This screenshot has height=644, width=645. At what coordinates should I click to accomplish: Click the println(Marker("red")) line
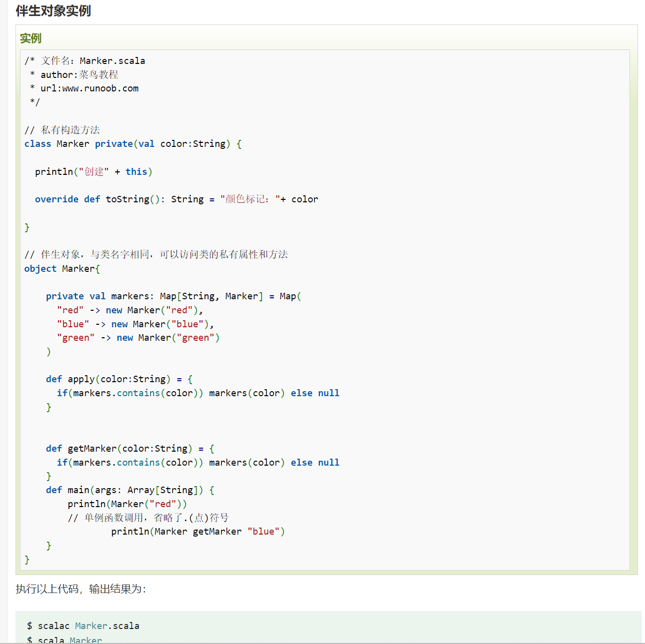point(127,504)
